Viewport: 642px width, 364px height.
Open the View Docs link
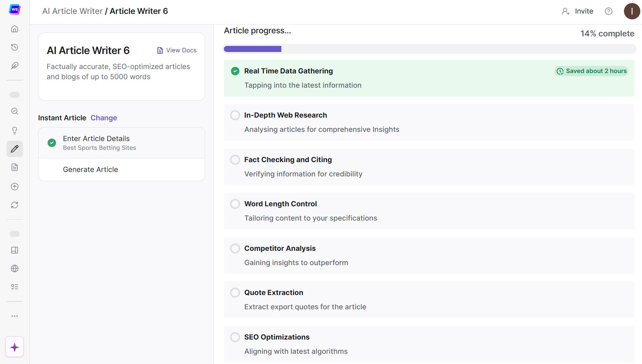[x=177, y=50]
